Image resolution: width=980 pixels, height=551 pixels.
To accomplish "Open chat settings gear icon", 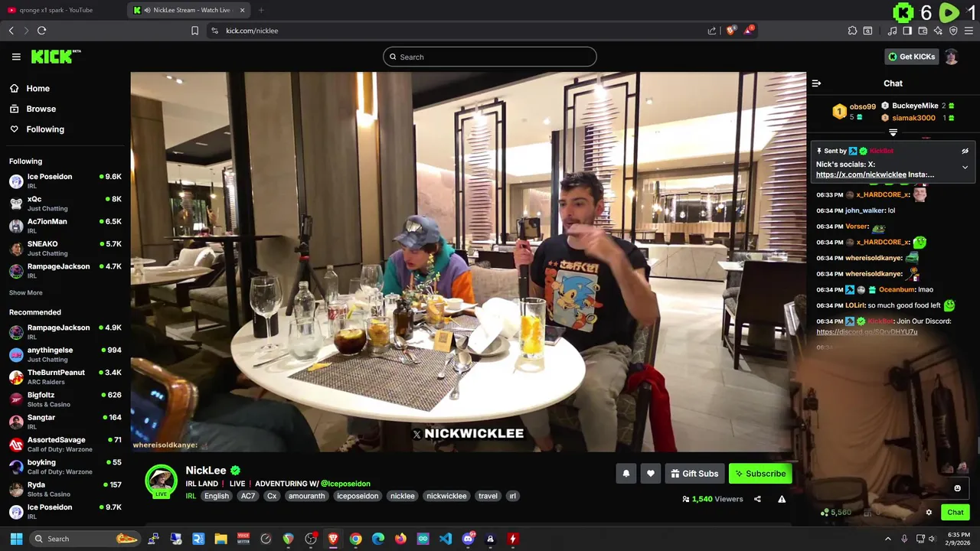I will [x=929, y=513].
